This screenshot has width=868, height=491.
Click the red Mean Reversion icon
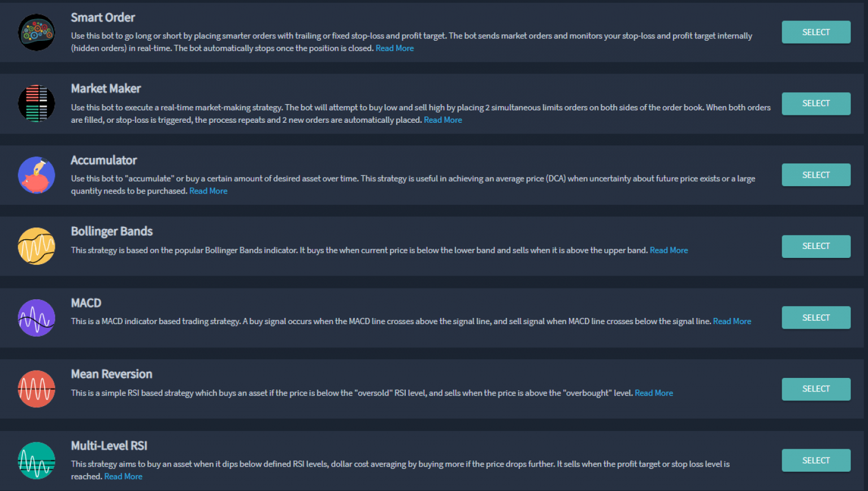click(x=36, y=389)
